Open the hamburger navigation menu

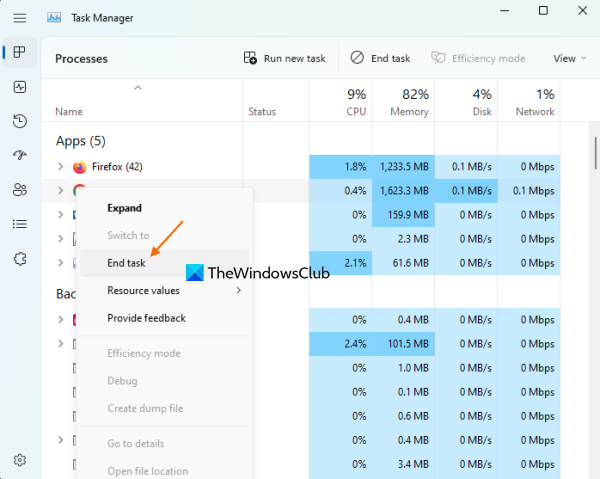(x=20, y=18)
